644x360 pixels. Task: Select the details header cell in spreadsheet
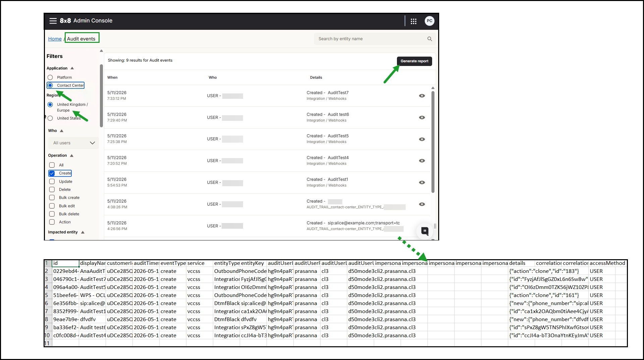522,263
